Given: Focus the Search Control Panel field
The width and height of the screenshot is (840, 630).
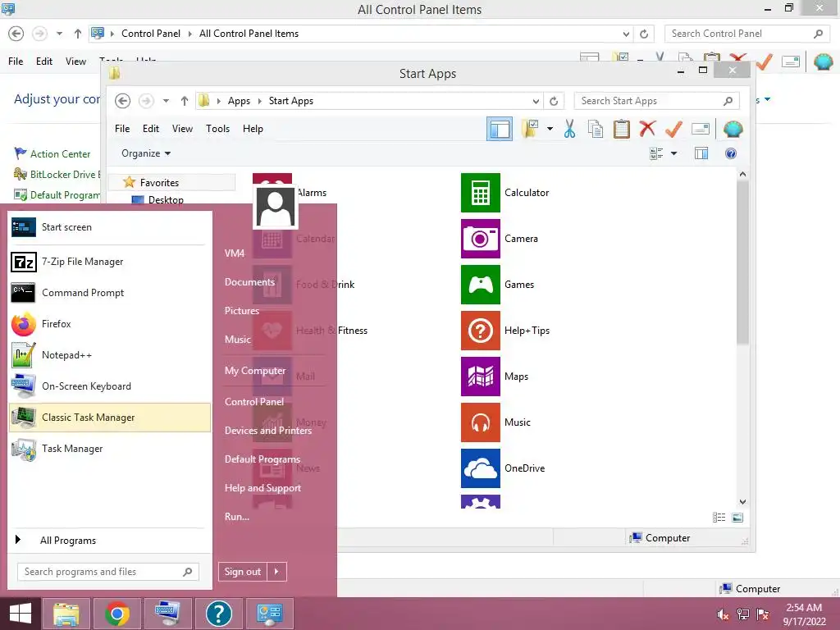Looking at the screenshot, I should (x=747, y=34).
